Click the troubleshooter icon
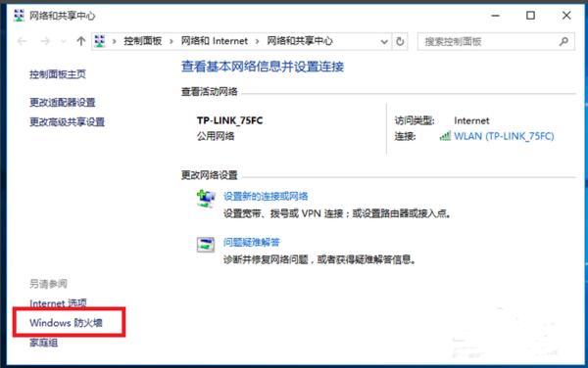Viewport: 588px width, 368px height. [x=206, y=245]
